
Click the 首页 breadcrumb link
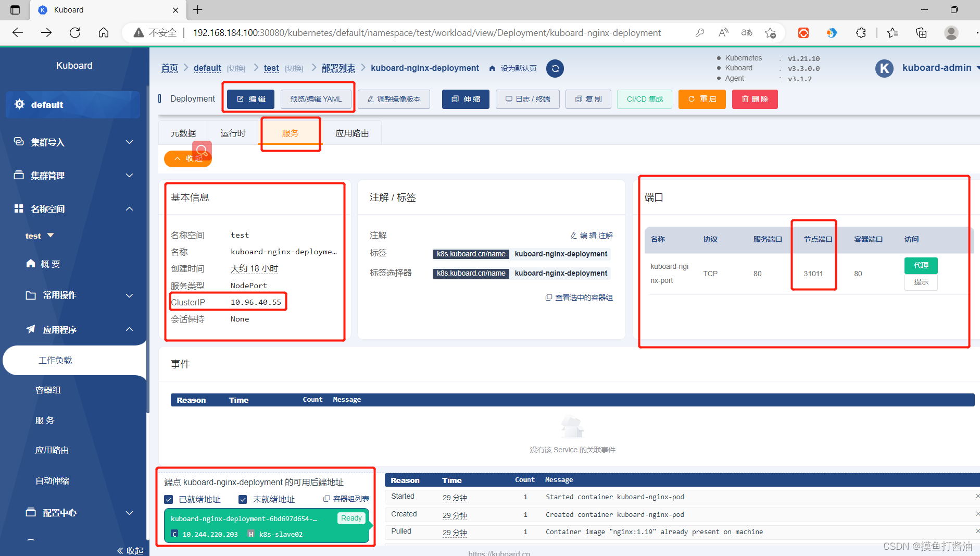pyautogui.click(x=170, y=68)
